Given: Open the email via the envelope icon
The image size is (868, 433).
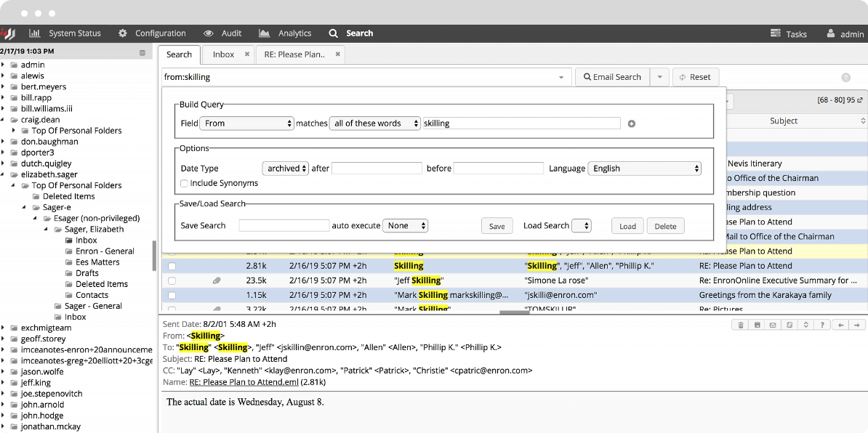Looking at the screenshot, I should click(x=773, y=325).
